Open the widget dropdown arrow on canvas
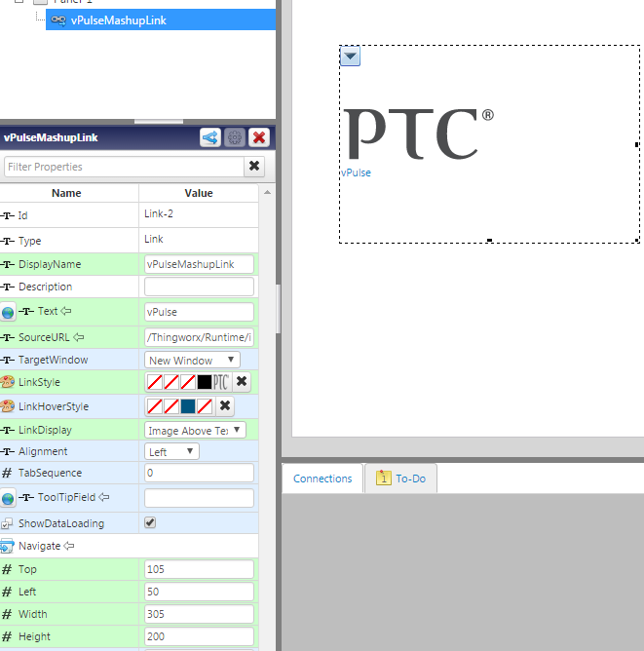Screen dimensions: 644x651 pyautogui.click(x=350, y=57)
